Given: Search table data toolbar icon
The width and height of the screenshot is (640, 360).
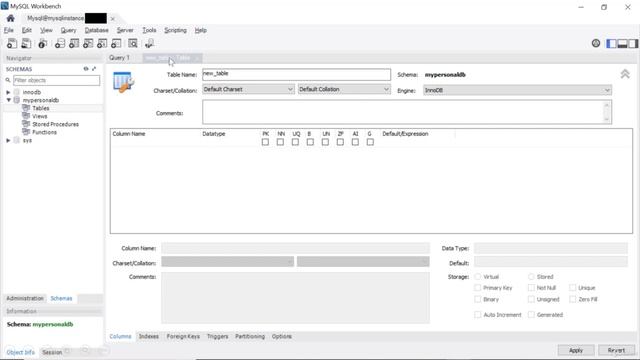Looking at the screenshot, I should tap(133, 43).
